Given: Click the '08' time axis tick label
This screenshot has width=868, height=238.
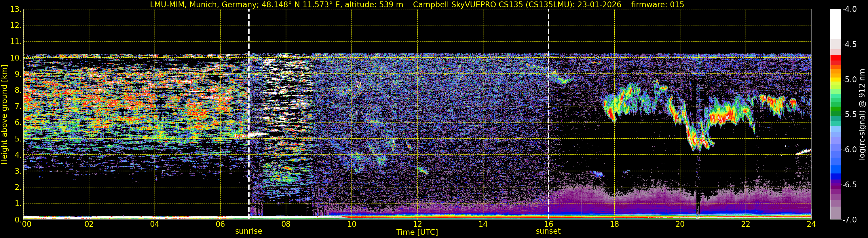Looking at the screenshot, I should (286, 224).
